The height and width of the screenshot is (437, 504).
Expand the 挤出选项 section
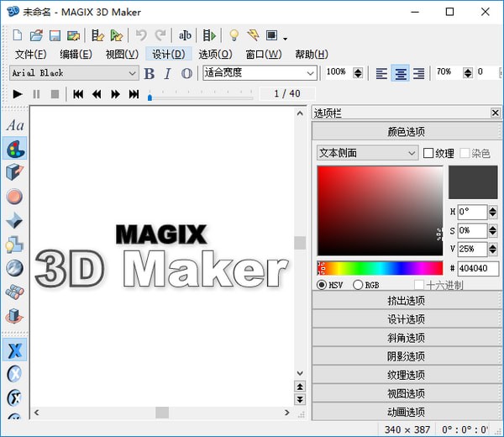[x=406, y=300]
